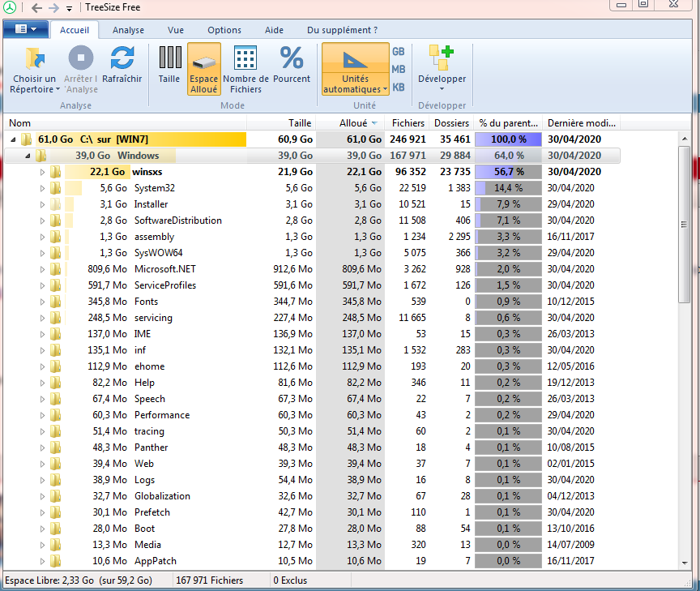Click the vertical scrollbar thumb
This screenshot has height=591, width=700.
(x=684, y=225)
